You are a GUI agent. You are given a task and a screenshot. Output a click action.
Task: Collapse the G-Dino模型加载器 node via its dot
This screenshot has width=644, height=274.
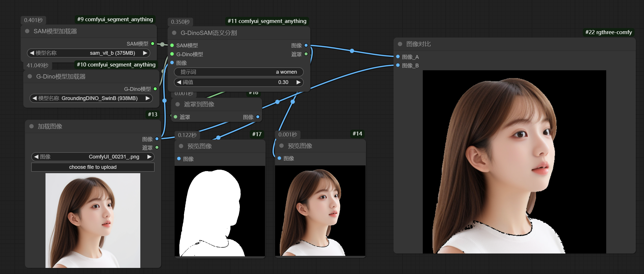(30, 77)
